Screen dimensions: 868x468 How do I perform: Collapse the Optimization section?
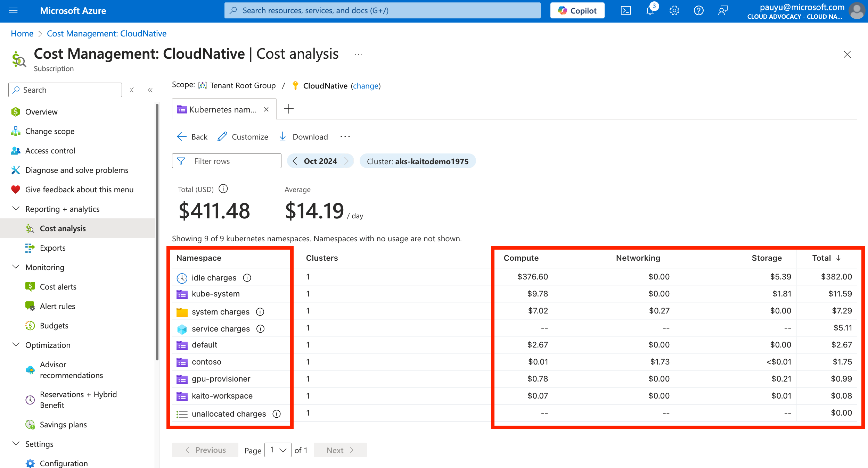point(16,345)
